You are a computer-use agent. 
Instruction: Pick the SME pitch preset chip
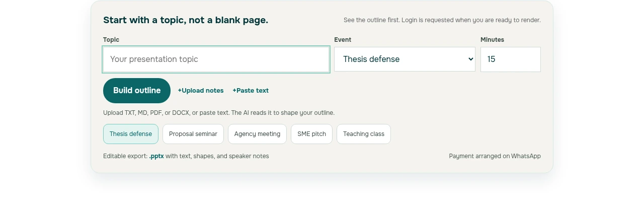tap(311, 134)
